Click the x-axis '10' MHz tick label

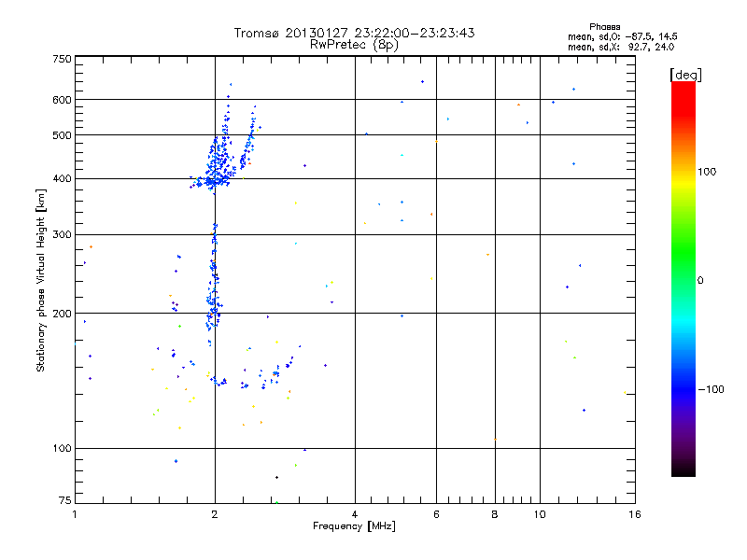pos(540,514)
